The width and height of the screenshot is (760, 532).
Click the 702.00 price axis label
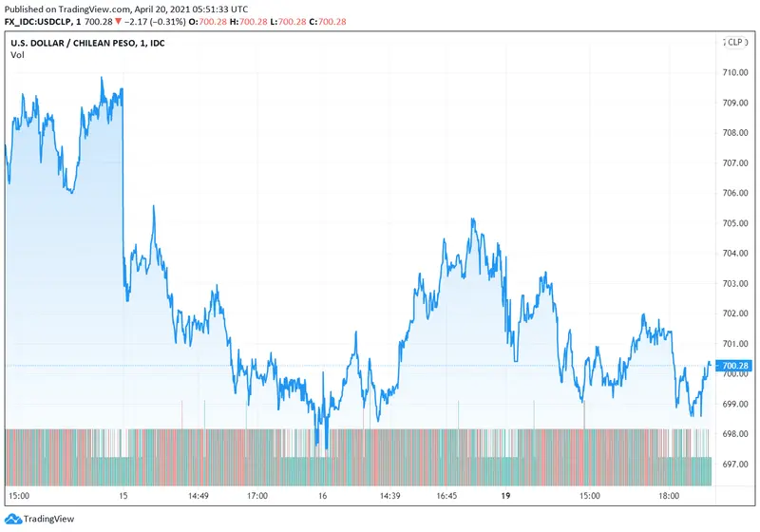click(x=736, y=313)
